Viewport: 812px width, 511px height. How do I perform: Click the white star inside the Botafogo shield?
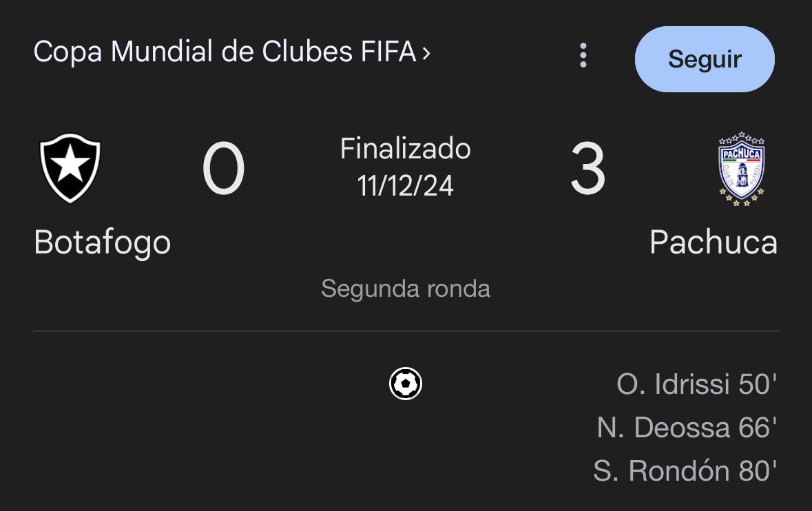pyautogui.click(x=70, y=164)
